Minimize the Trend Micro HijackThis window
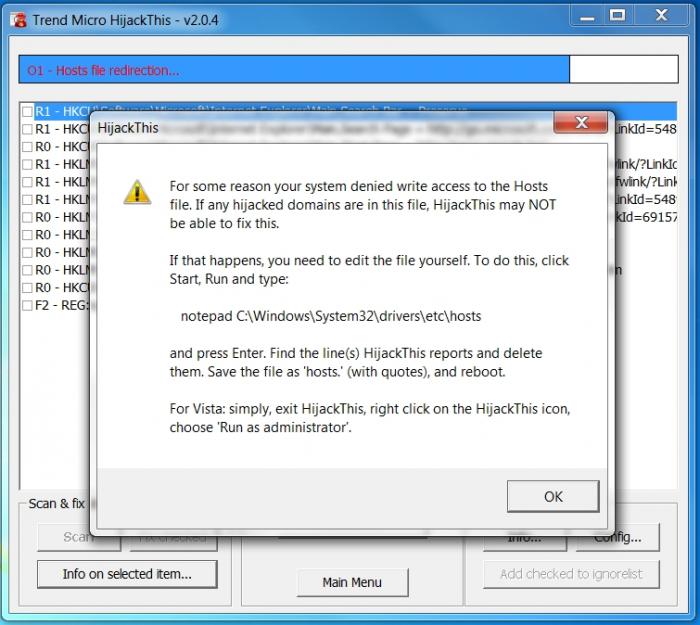700x625 pixels. click(x=587, y=16)
